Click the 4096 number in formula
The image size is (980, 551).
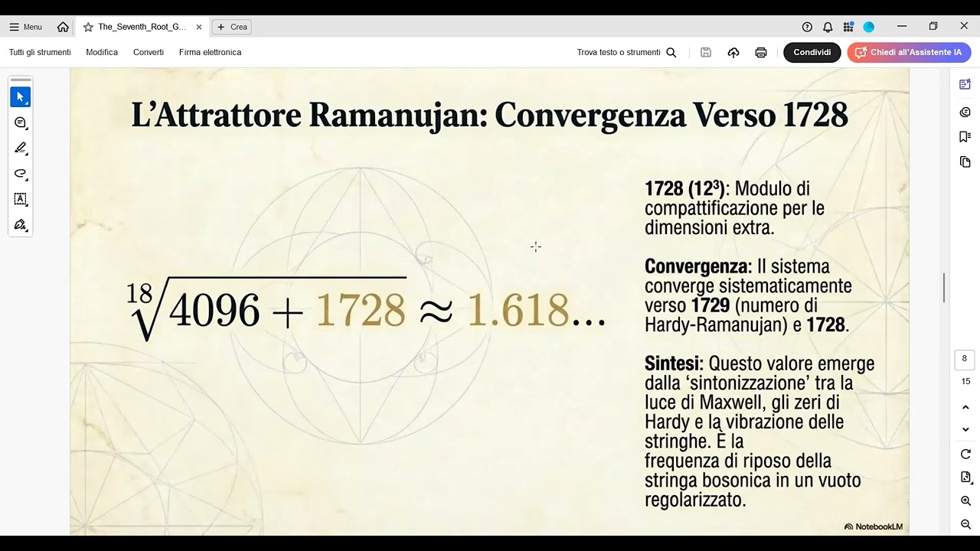(214, 311)
